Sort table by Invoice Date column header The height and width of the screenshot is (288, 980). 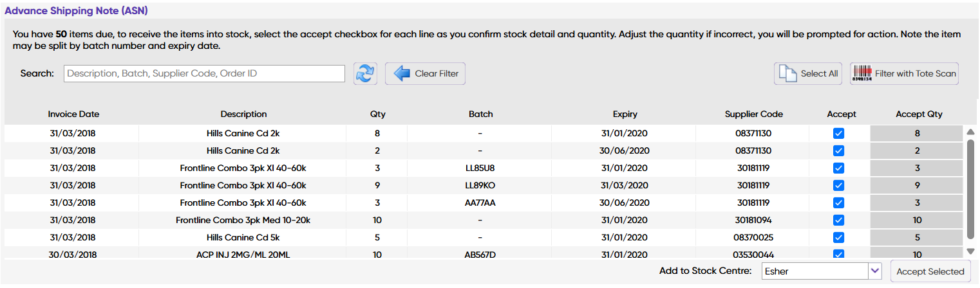coord(73,114)
